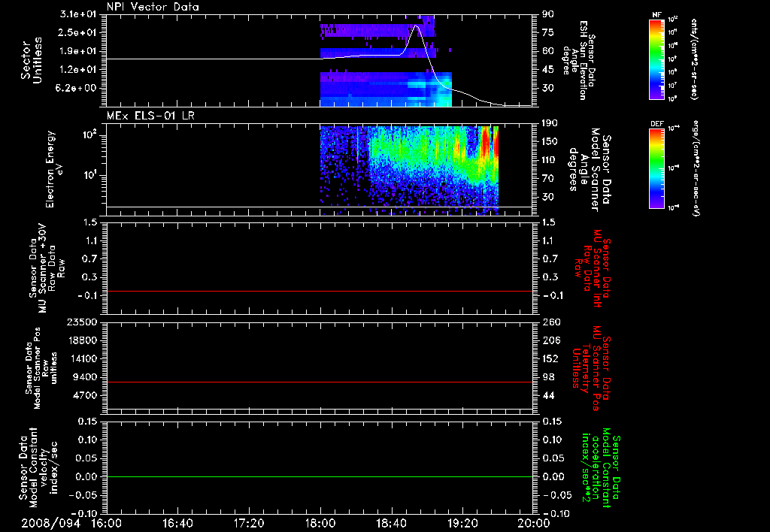Select the NF number flux color bar
The image size is (770, 532).
click(x=656, y=59)
